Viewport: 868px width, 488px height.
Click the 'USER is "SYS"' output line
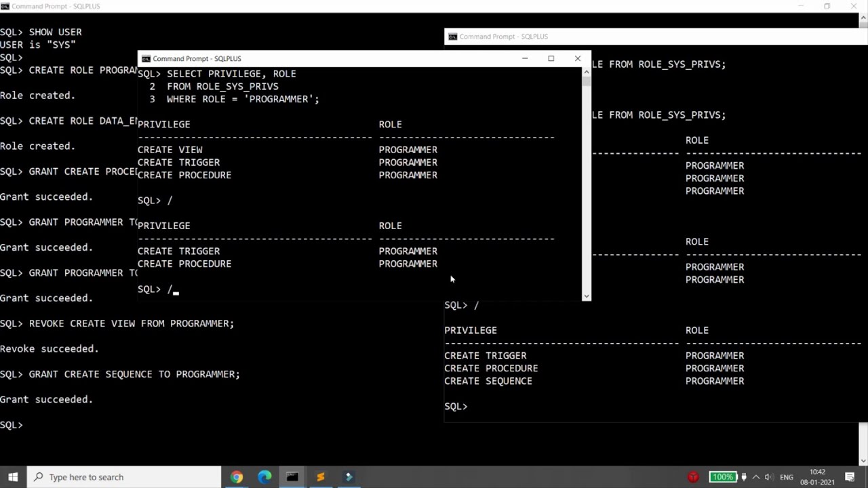38,45
